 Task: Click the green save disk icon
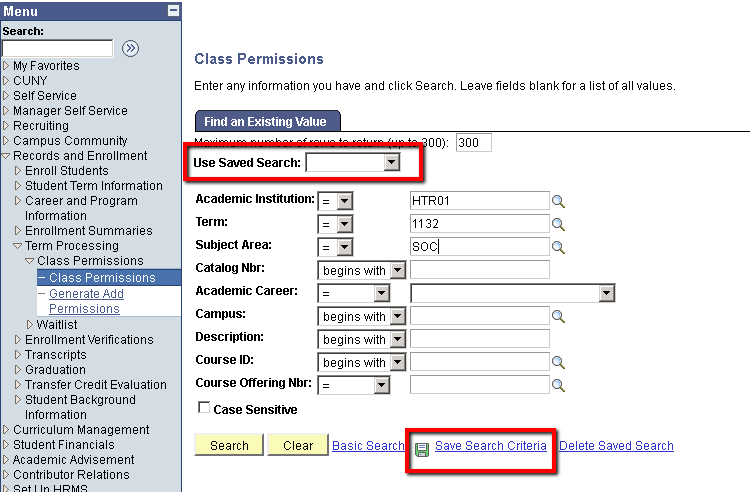422,449
